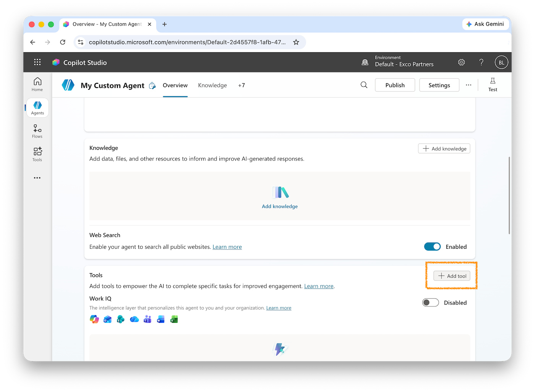
Task: Go to Home in the sidebar
Action: coord(37,84)
